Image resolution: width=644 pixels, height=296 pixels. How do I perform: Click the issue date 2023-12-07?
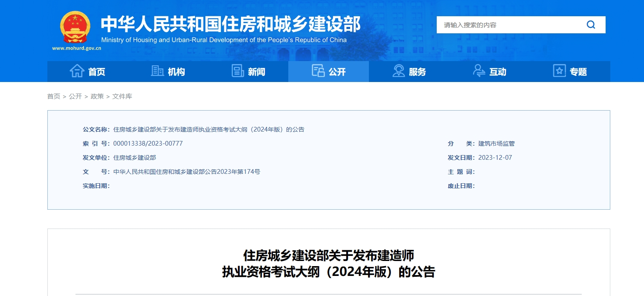pos(495,158)
